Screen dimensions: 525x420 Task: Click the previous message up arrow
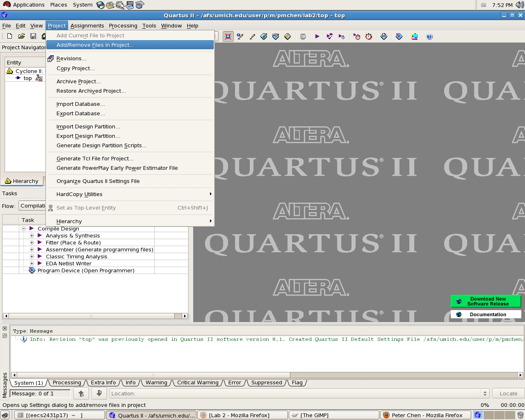[x=81, y=393]
